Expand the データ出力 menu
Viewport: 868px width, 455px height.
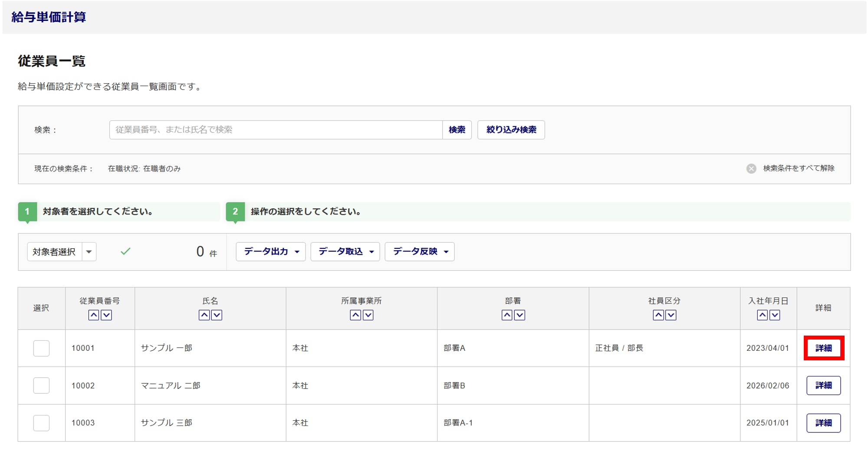(x=271, y=252)
